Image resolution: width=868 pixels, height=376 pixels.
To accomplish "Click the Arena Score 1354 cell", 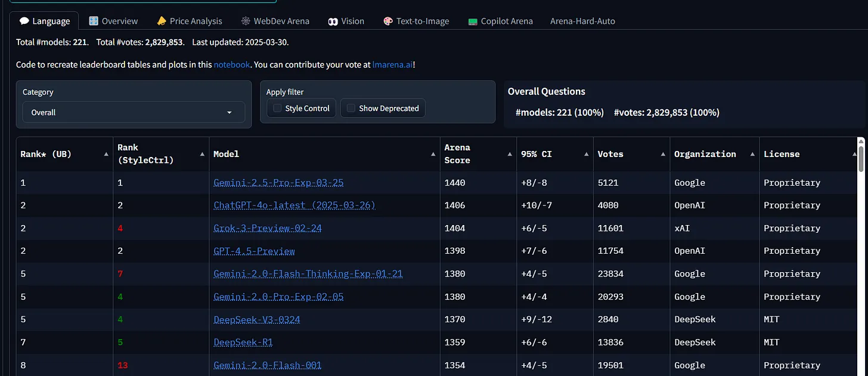I will [455, 365].
